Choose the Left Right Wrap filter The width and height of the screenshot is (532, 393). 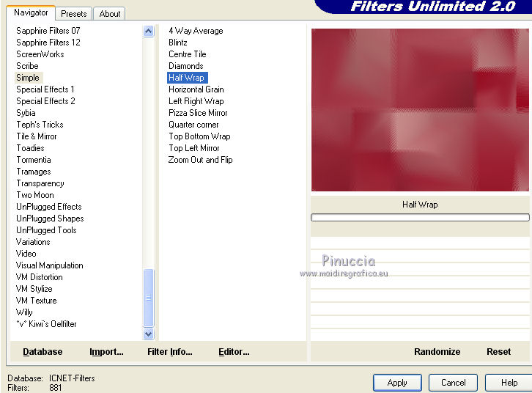tap(196, 101)
